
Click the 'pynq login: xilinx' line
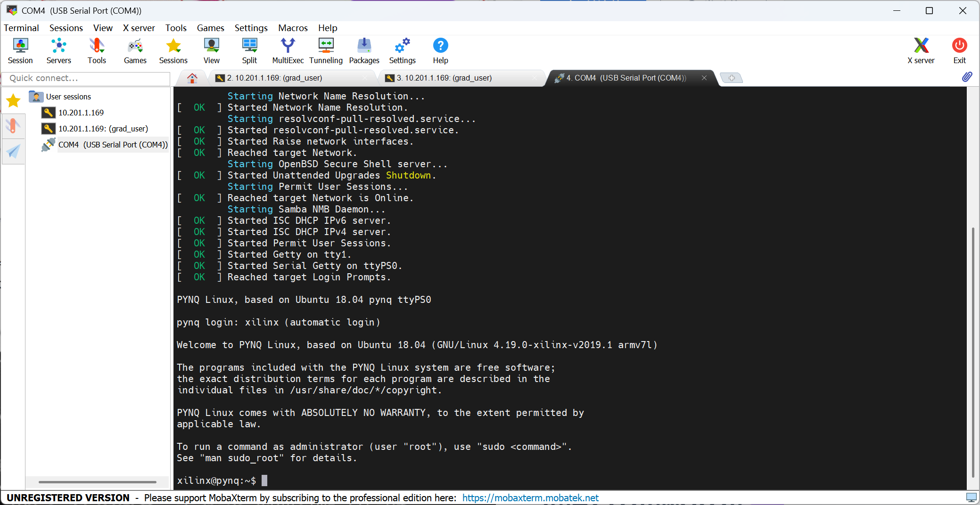tap(279, 322)
